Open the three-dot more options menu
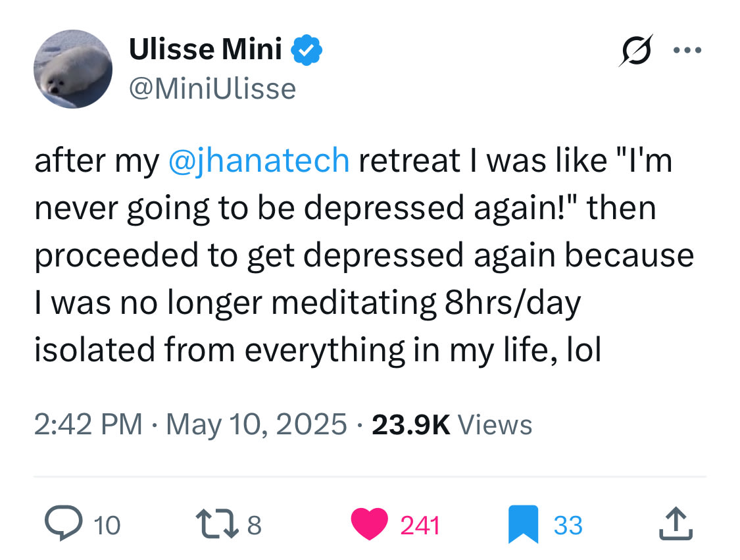 point(687,50)
